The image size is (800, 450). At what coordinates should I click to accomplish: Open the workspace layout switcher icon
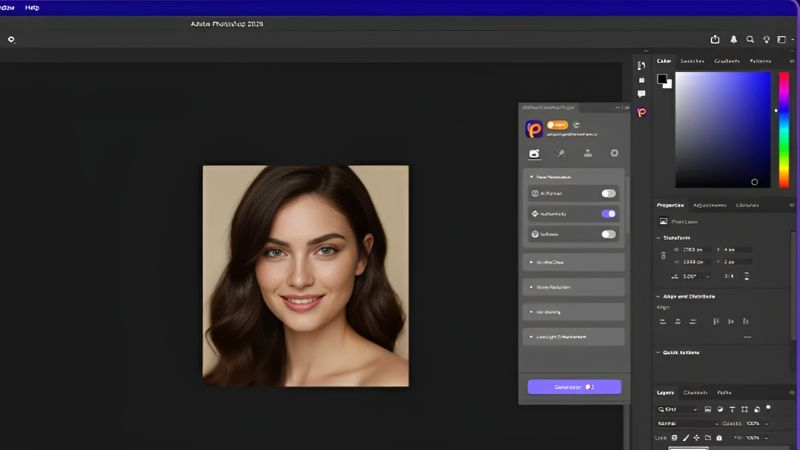pyautogui.click(x=782, y=39)
